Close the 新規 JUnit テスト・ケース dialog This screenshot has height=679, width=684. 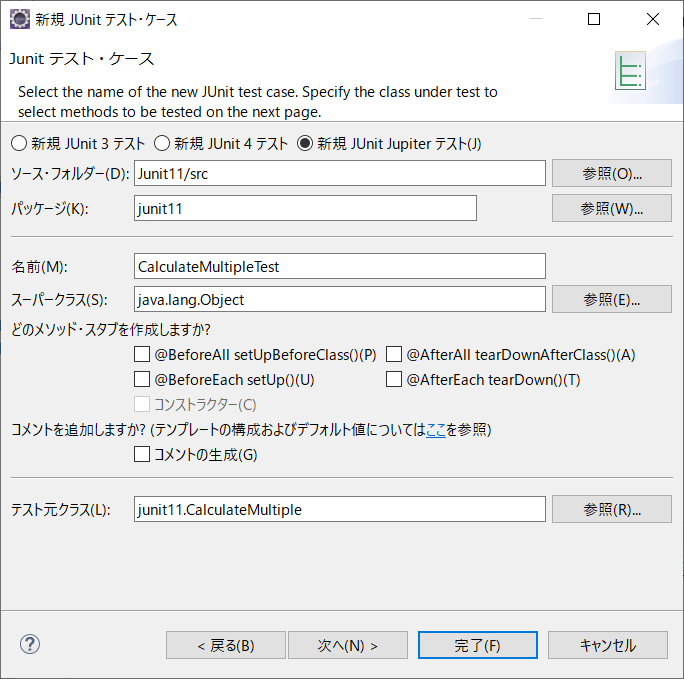[653, 19]
